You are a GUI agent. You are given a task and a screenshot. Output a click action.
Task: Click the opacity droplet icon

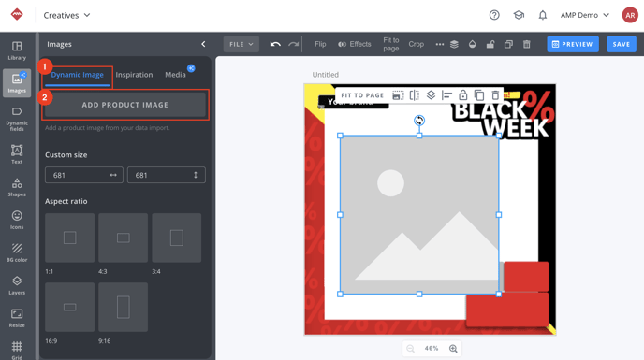(x=473, y=44)
